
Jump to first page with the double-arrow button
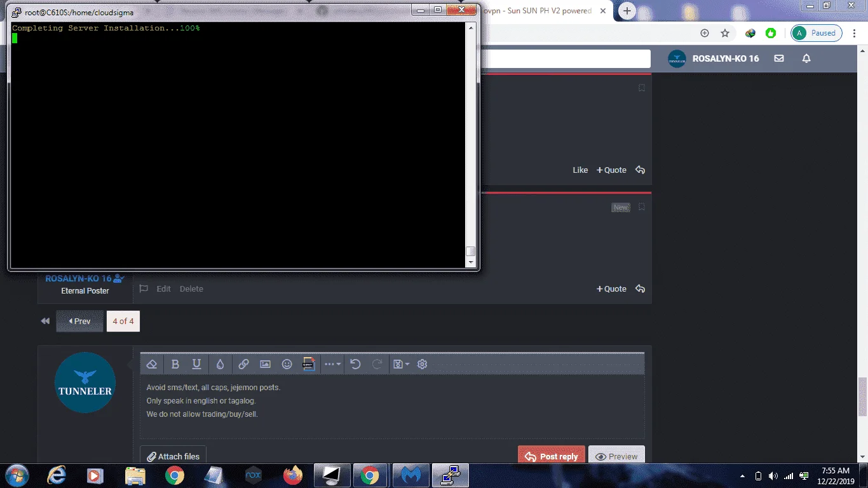point(45,321)
